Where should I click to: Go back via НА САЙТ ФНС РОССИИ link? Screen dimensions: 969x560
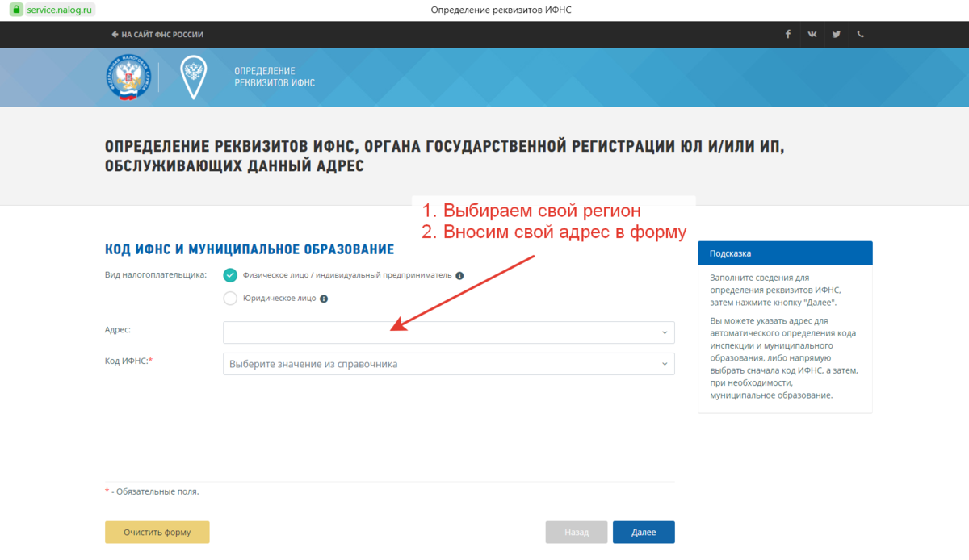tap(157, 34)
